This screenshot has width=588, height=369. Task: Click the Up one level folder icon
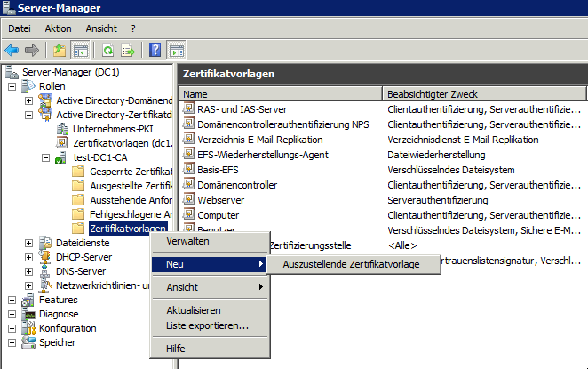tap(60, 50)
